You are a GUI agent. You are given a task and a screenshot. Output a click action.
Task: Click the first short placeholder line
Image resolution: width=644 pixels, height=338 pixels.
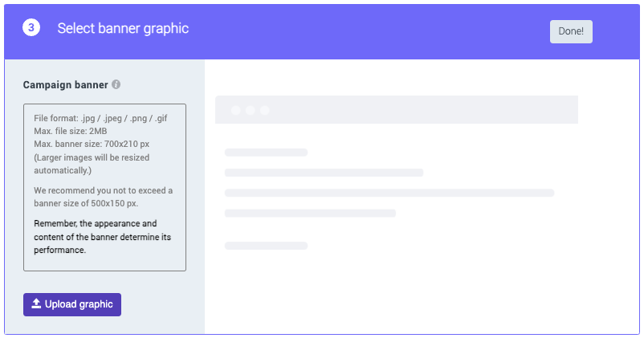266,152
